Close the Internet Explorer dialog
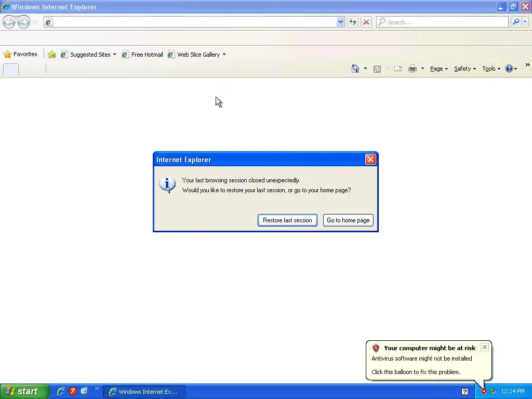The width and height of the screenshot is (532, 399). point(370,159)
